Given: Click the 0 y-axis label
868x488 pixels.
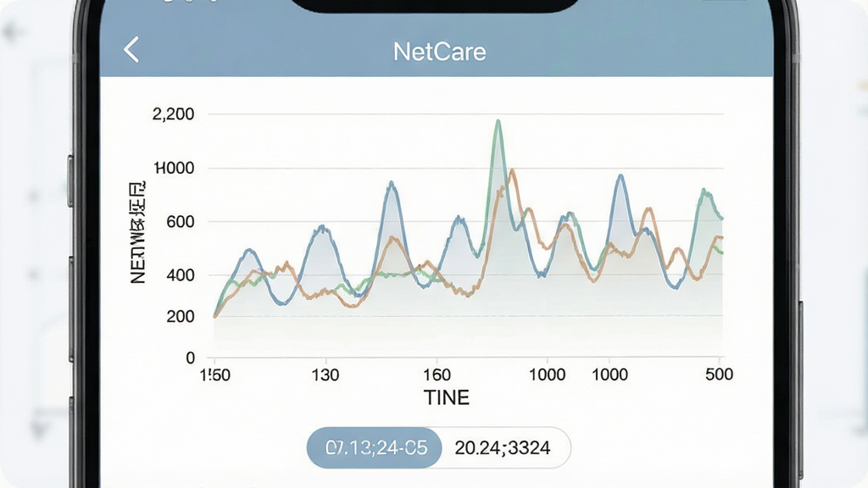Looking at the screenshot, I should (x=190, y=358).
